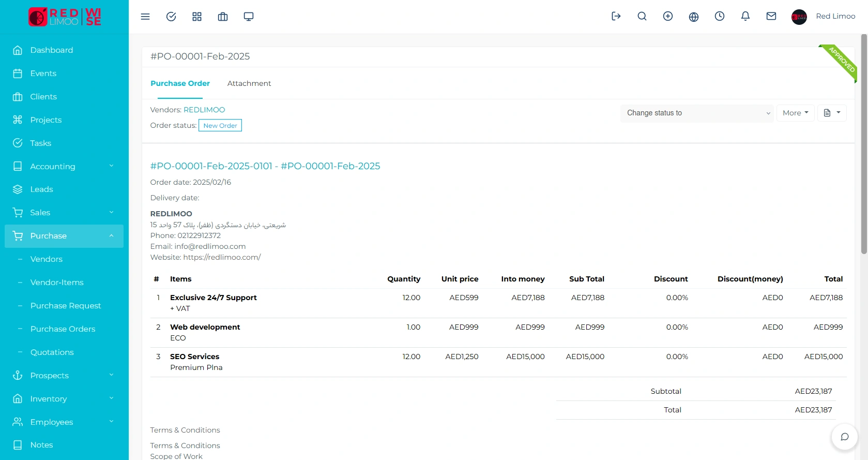Screen dimensions: 868x460
Task: Click the briefcase icon in top bar
Action: (223, 17)
